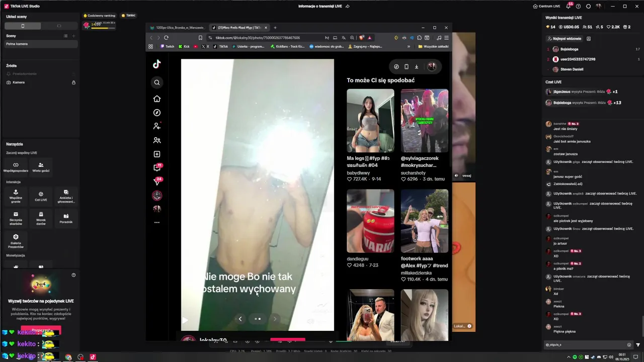Open the KickBans bookmark
The height and width of the screenshot is (362, 644).
click(288, 46)
